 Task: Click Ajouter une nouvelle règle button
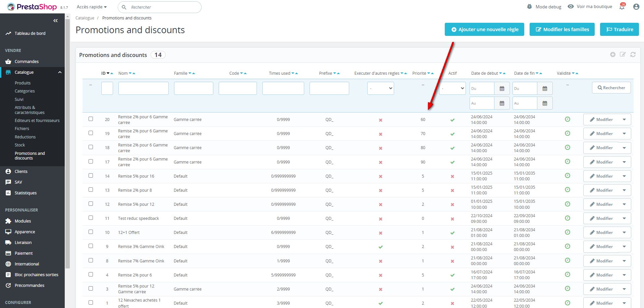click(484, 29)
